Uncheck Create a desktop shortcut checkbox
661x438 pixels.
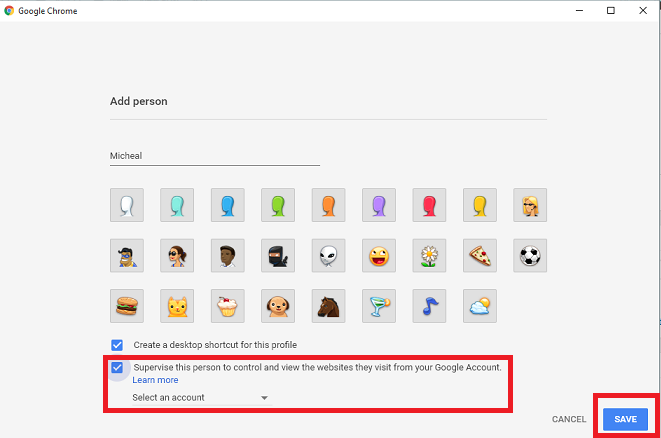click(x=117, y=345)
